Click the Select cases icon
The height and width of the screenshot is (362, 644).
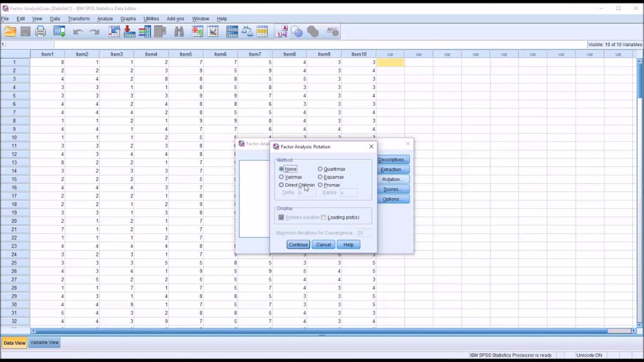(x=262, y=32)
